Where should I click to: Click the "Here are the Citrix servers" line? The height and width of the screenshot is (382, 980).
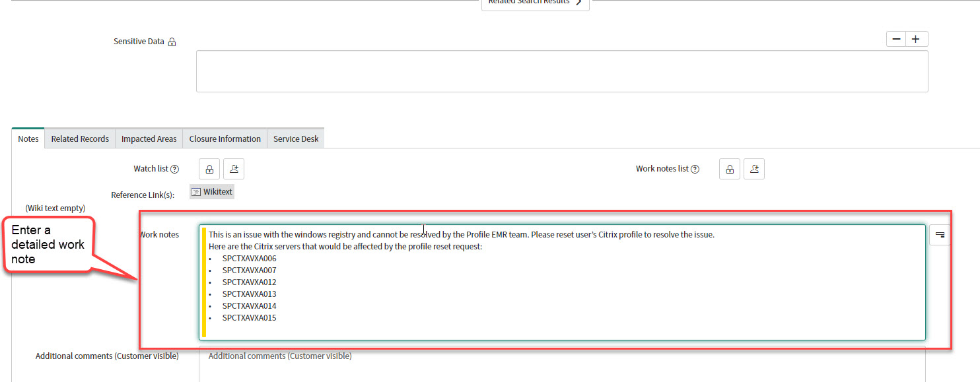[345, 247]
